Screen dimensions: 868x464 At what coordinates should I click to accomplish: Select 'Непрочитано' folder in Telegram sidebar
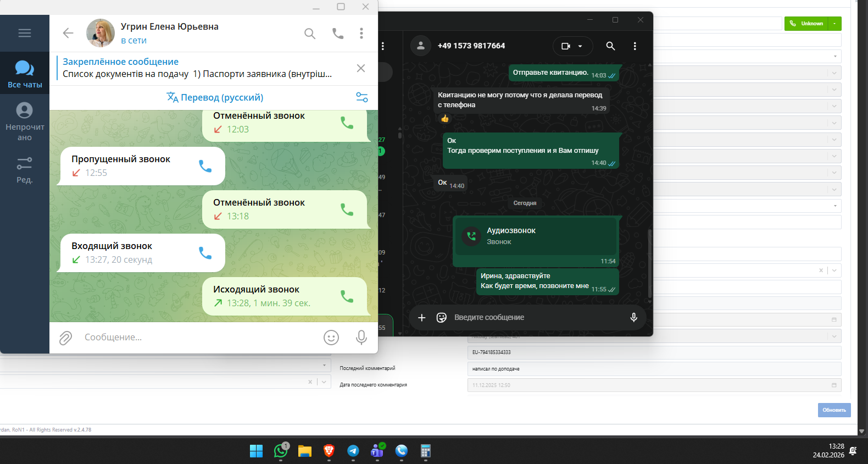pyautogui.click(x=25, y=121)
